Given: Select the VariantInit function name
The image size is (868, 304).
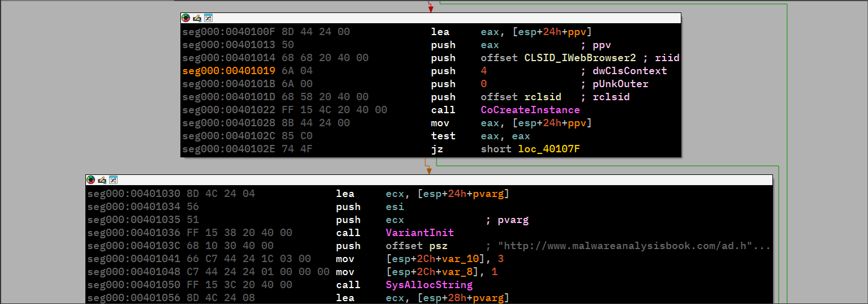Looking at the screenshot, I should [x=420, y=233].
